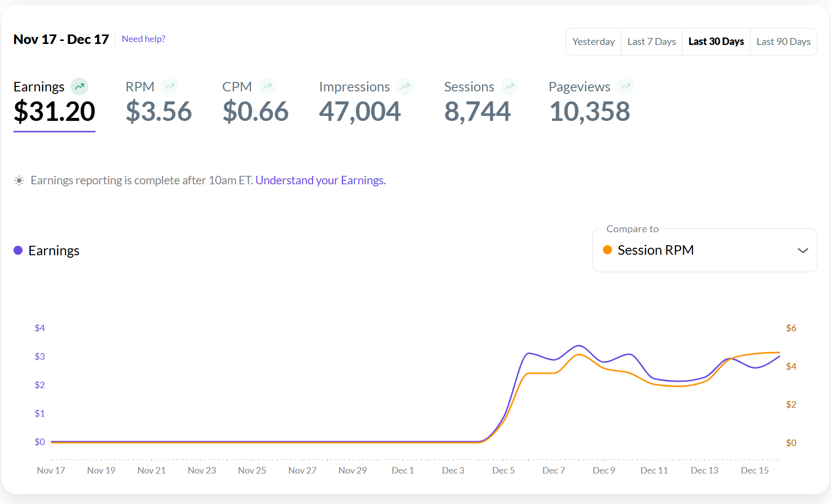Switch to the Yesterday date range

pos(593,41)
